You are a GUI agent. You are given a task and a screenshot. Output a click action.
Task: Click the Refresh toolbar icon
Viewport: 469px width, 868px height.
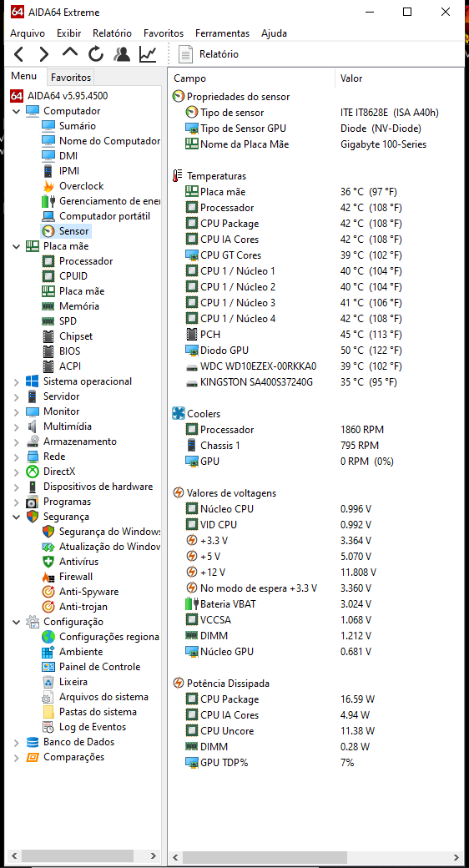coord(96,54)
